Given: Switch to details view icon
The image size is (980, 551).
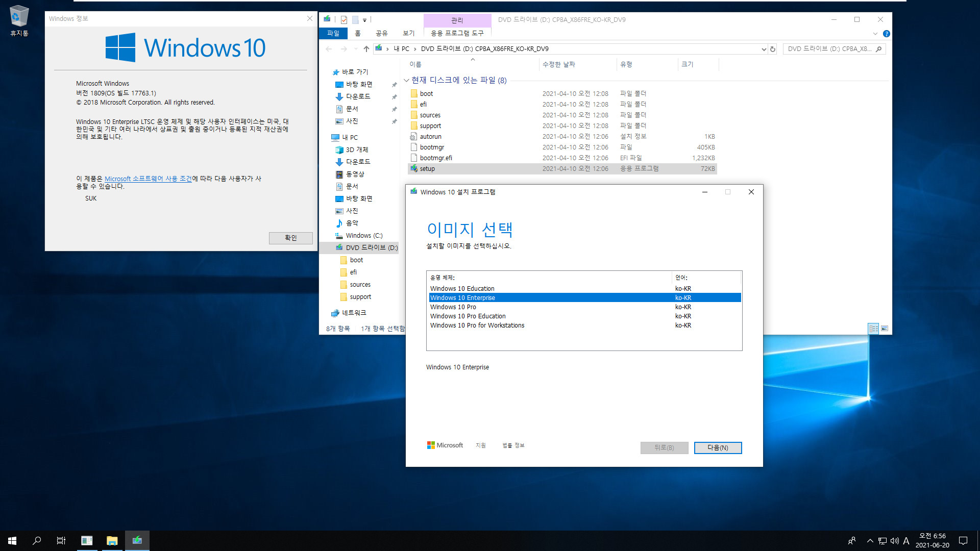Looking at the screenshot, I should click(874, 329).
